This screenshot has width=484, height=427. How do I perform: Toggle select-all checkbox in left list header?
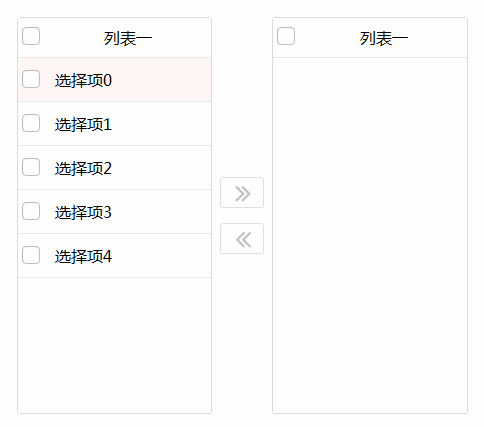(31, 36)
